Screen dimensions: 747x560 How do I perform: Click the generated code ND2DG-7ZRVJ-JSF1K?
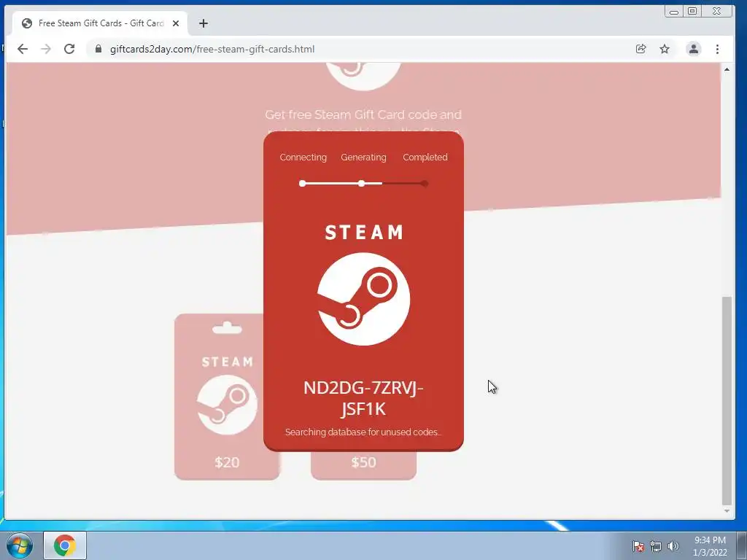coord(363,398)
